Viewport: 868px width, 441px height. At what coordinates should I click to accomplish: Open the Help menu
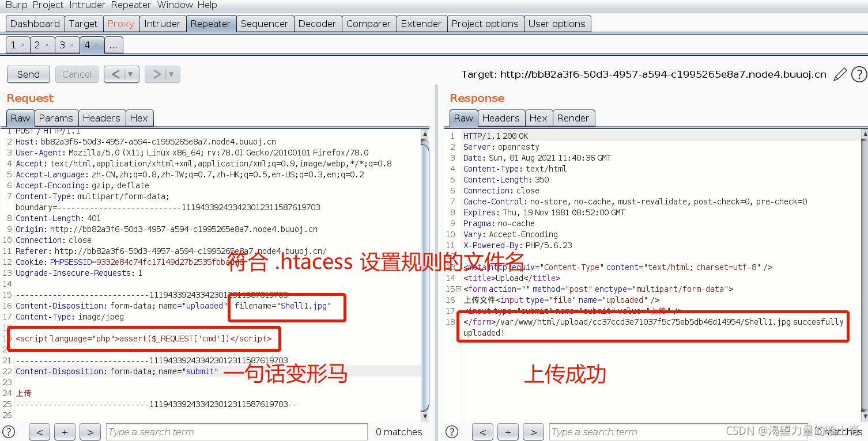click(x=207, y=5)
